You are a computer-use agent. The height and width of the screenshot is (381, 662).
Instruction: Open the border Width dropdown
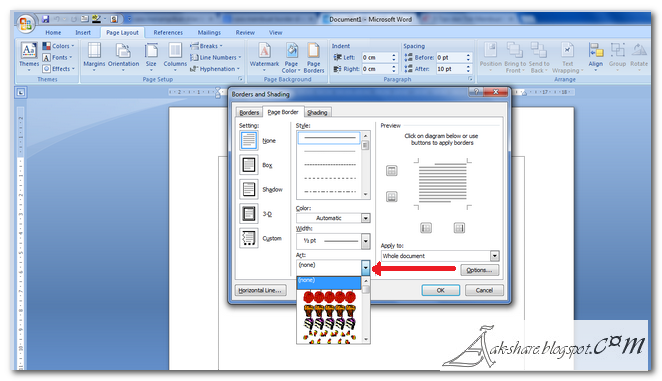click(x=333, y=241)
